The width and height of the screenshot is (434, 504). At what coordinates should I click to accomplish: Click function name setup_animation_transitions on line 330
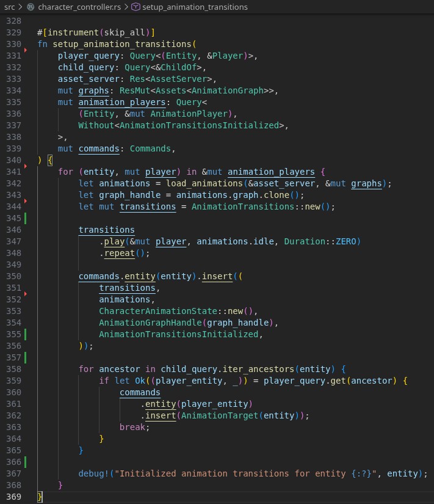tap(122, 44)
